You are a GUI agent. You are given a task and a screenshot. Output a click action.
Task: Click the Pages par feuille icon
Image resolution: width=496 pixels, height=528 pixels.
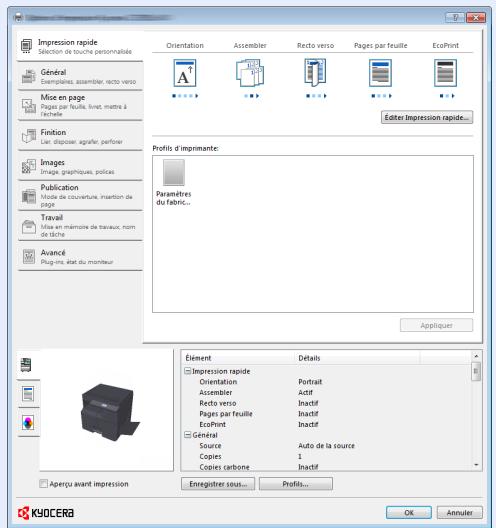[x=380, y=73]
